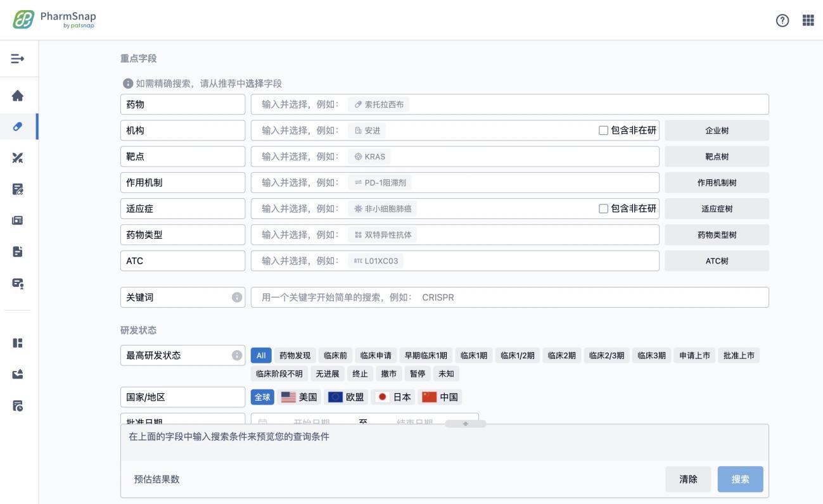Enable 包含非在研 for 机构 field
The height and width of the screenshot is (504, 823).
pos(602,130)
